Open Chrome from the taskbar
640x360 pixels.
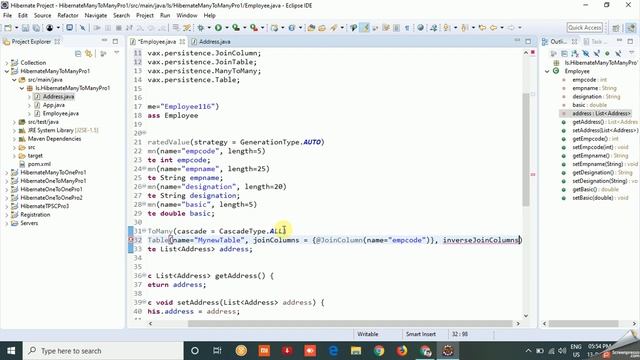point(379,351)
